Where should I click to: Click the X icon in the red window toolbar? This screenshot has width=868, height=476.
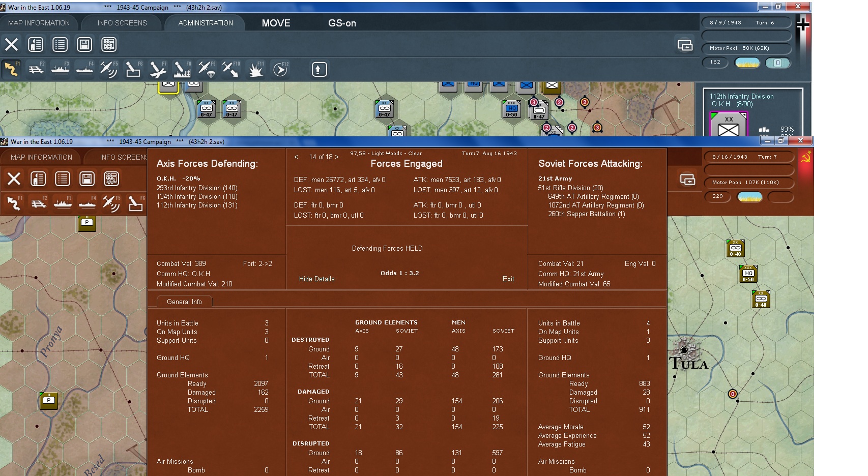pos(14,179)
